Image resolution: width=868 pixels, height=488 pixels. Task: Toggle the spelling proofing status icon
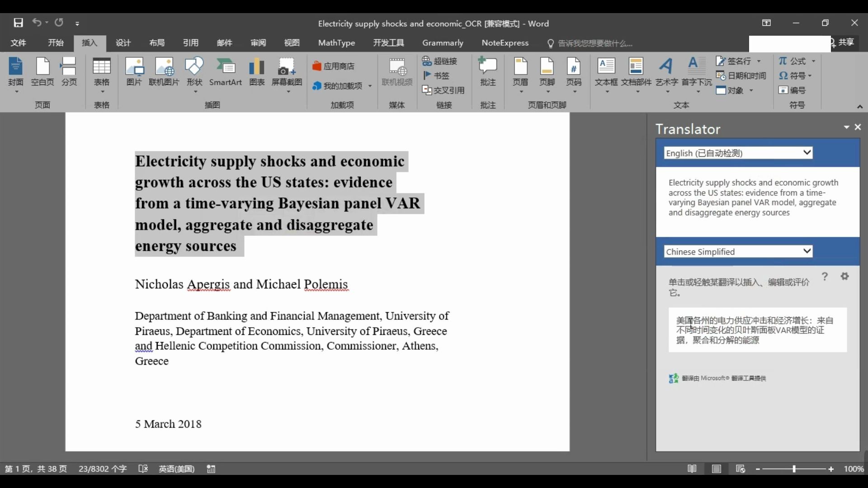click(143, 469)
